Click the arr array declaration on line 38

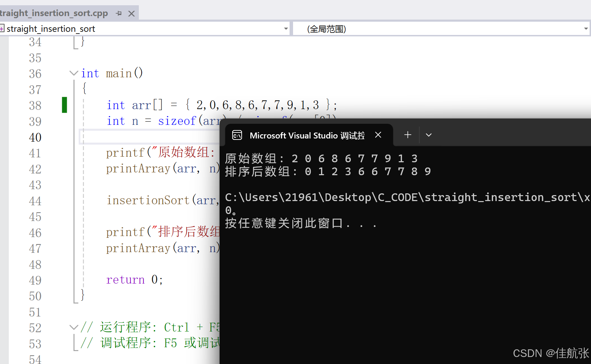point(222,105)
